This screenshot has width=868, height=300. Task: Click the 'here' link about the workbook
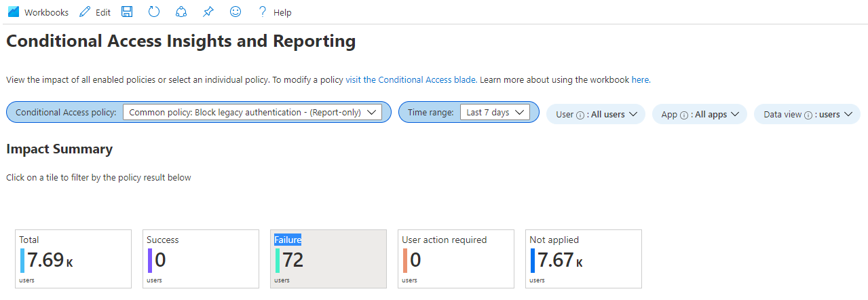click(640, 79)
